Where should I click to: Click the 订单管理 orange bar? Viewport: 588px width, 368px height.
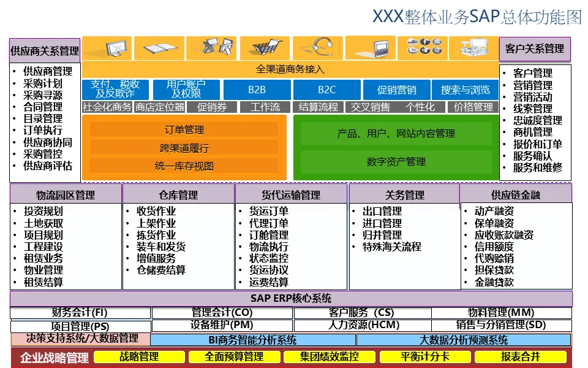click(x=184, y=130)
